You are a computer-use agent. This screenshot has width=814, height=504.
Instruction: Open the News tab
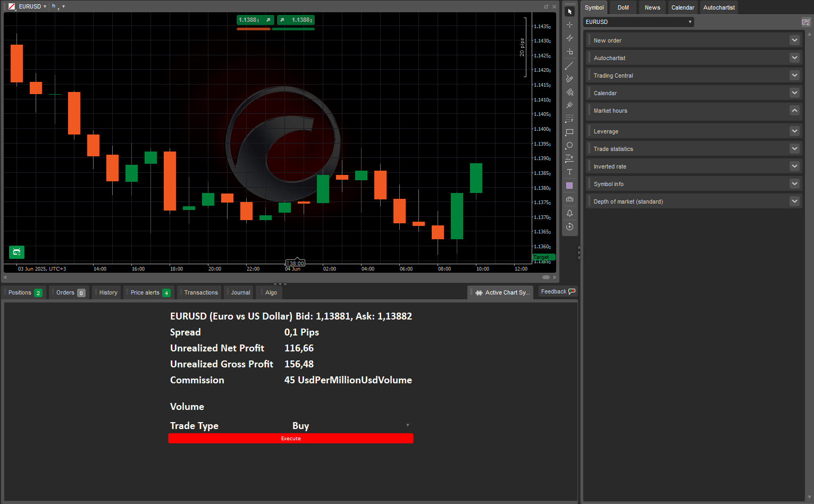coord(652,7)
